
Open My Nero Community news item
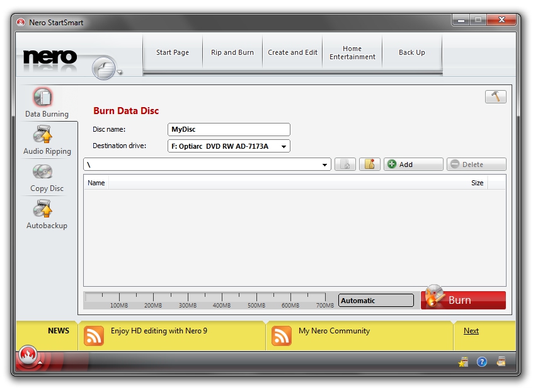[x=334, y=331]
